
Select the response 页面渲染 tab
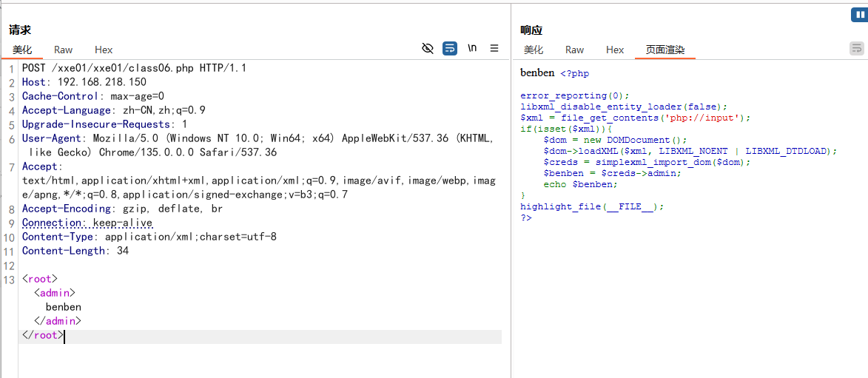click(665, 50)
